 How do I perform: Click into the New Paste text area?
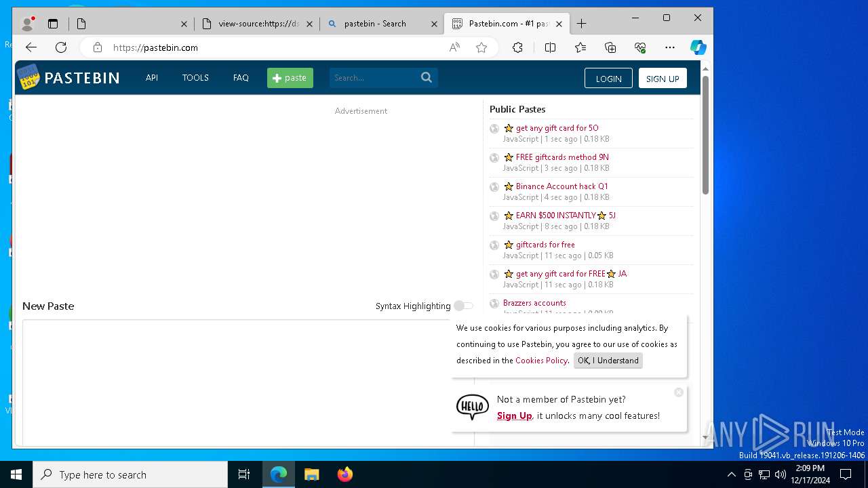point(248,383)
